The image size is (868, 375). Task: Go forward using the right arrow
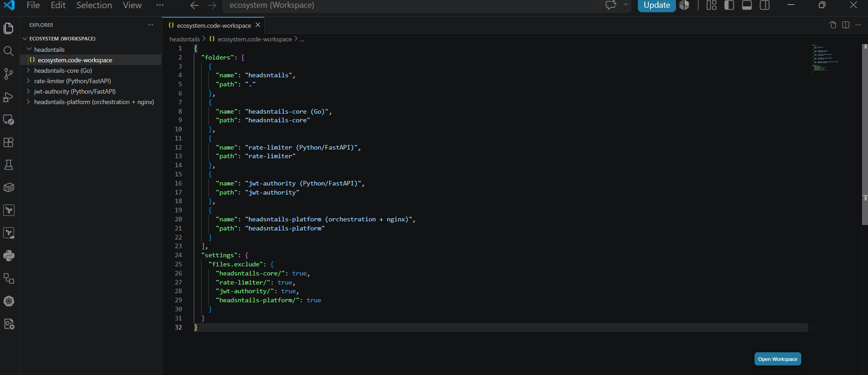pyautogui.click(x=212, y=5)
